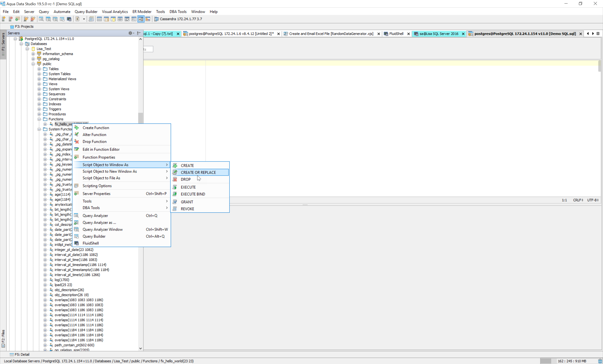Open the F5: Detail panel
The image size is (603, 364).
(20, 354)
